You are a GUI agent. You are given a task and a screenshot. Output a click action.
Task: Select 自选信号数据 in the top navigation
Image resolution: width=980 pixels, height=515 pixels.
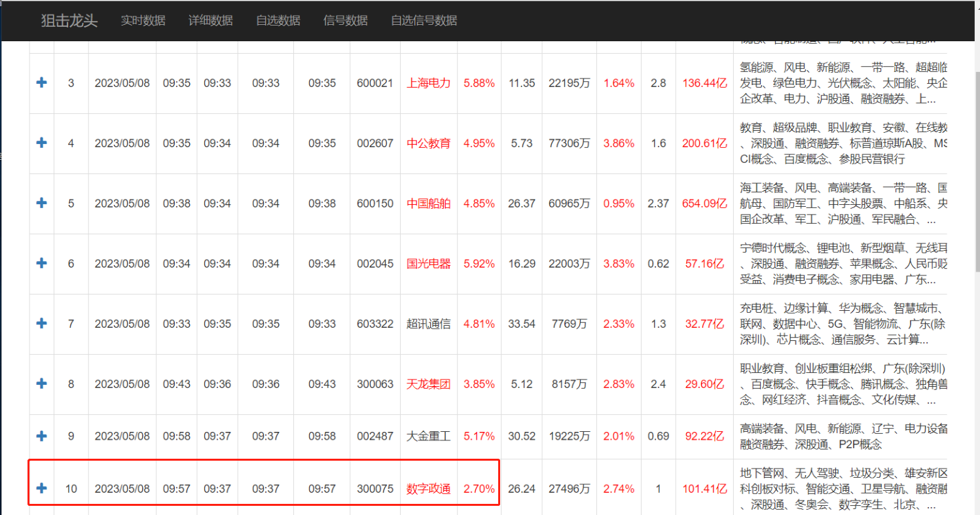pos(424,20)
